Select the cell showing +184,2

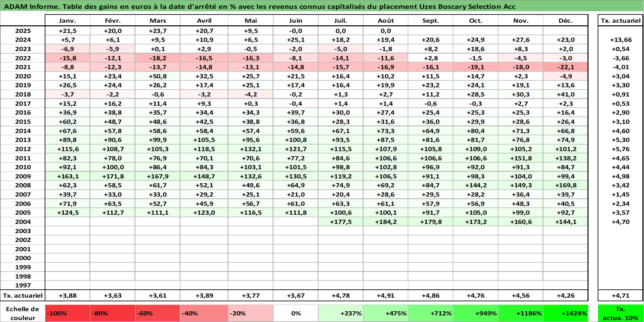pyautogui.click(x=386, y=222)
